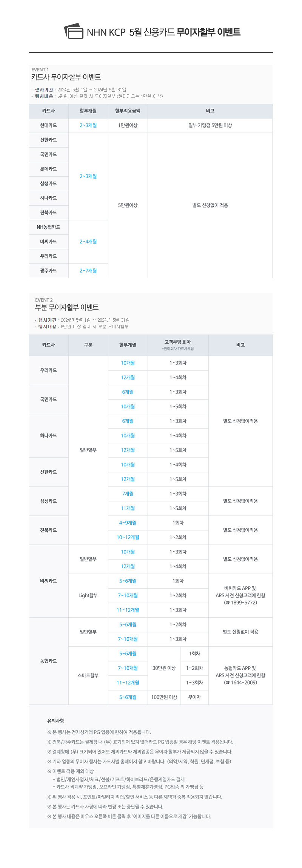Click the 현대카드 row label
The image size is (302, 868).
[48, 125]
